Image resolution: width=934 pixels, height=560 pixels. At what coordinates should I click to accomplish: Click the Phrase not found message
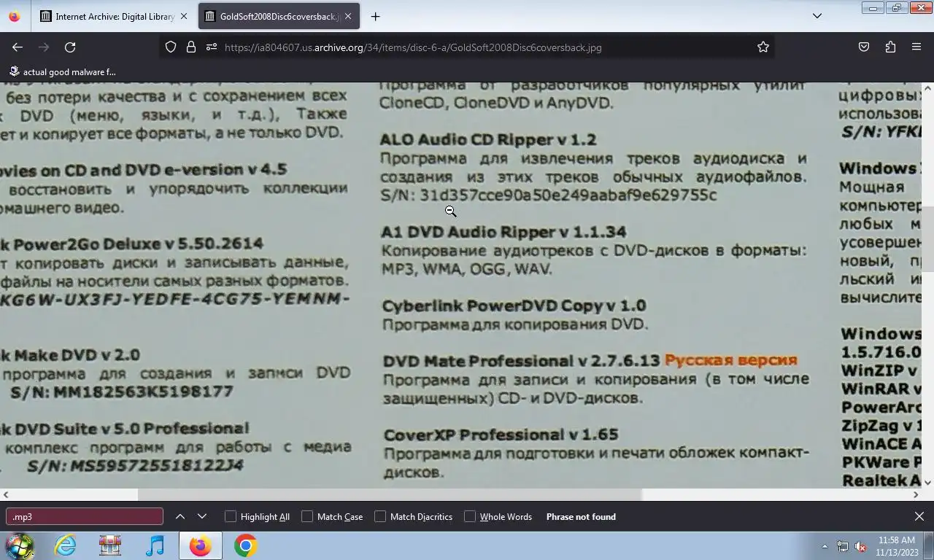[x=581, y=517]
